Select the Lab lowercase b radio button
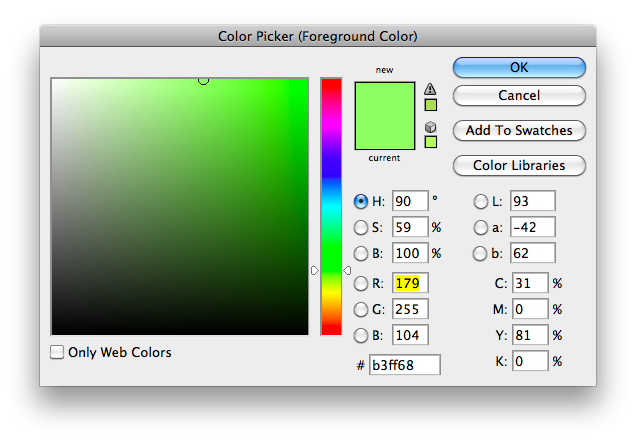 click(x=480, y=253)
